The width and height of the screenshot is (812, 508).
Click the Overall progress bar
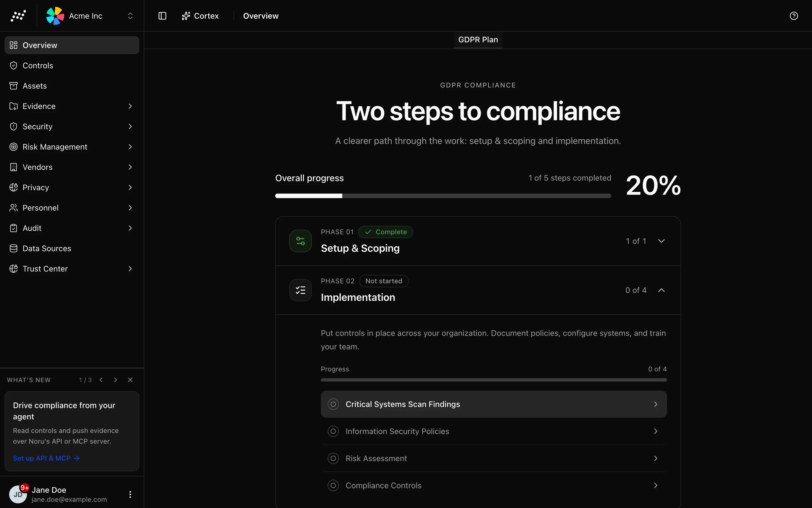pyautogui.click(x=443, y=196)
